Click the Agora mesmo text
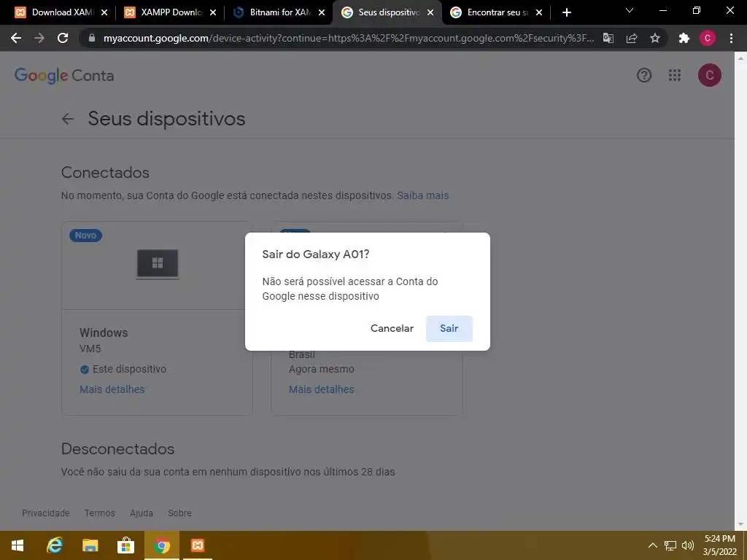747x560 pixels. [321, 369]
